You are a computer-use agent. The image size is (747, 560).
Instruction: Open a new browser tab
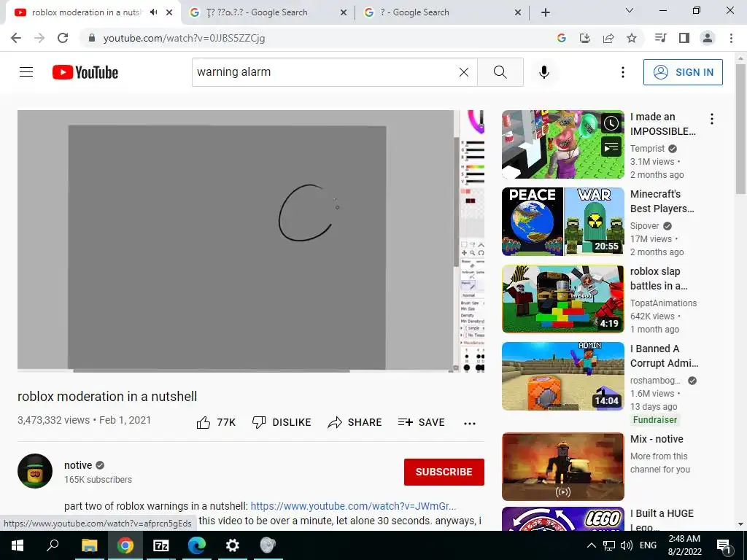coord(546,12)
